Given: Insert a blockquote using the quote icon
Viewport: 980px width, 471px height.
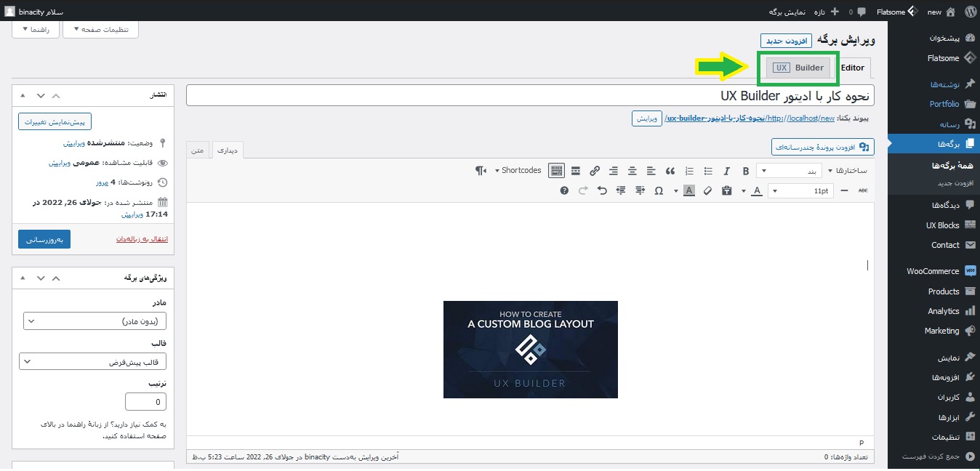Looking at the screenshot, I should click(x=670, y=171).
